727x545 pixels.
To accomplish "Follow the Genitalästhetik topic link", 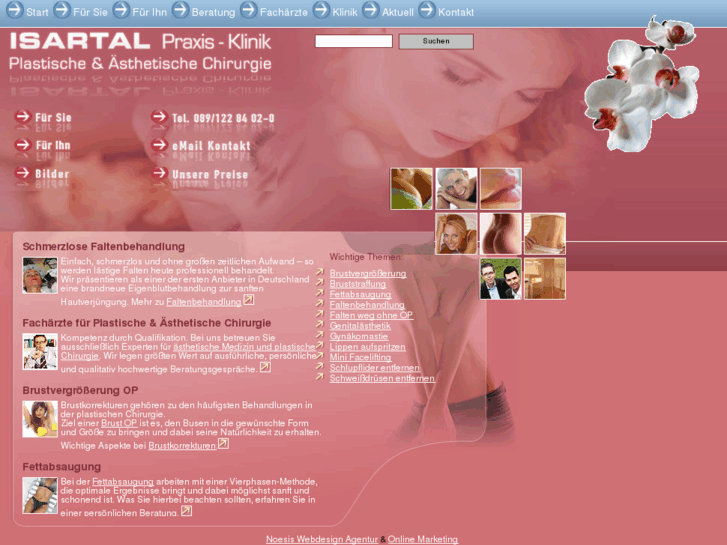I will coord(360,326).
